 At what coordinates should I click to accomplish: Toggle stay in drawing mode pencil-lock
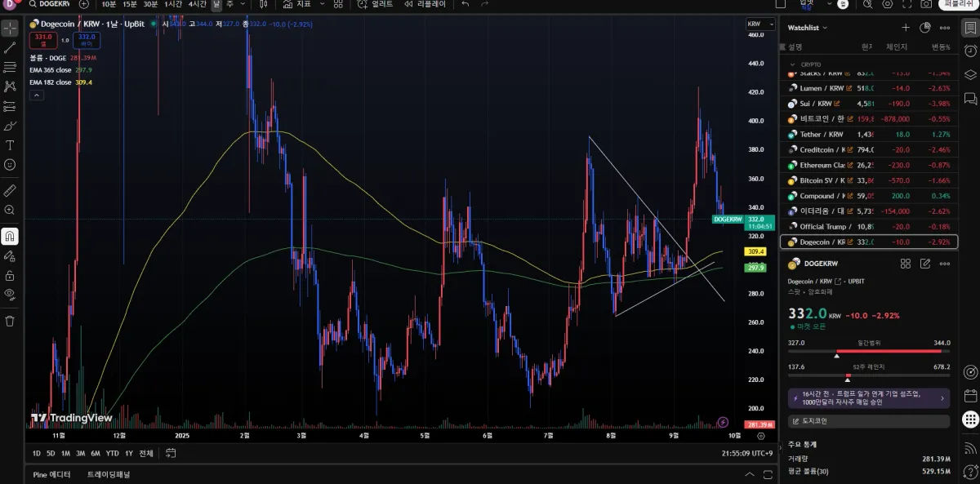10,256
